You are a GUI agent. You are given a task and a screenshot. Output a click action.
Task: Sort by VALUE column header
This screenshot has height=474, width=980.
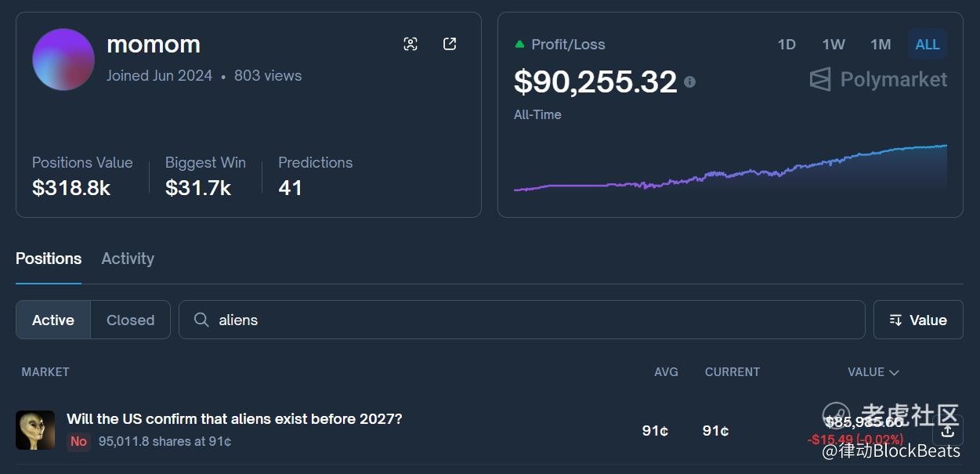pyautogui.click(x=873, y=372)
